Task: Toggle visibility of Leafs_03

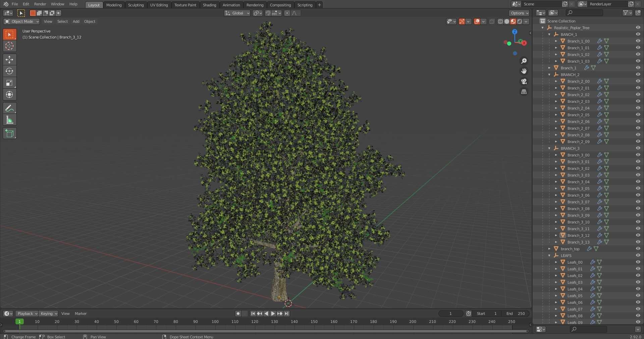Action: (x=638, y=282)
